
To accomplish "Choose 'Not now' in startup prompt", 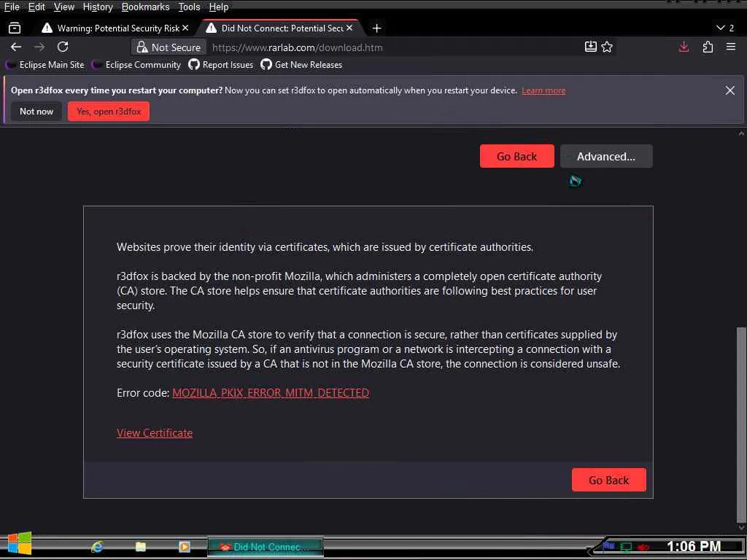I will 36,112.
